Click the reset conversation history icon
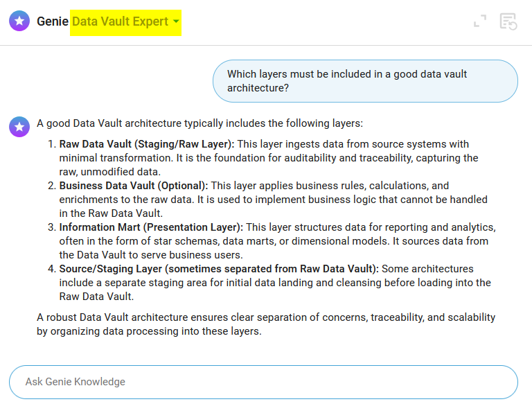The width and height of the screenshot is (532, 413). [x=508, y=21]
